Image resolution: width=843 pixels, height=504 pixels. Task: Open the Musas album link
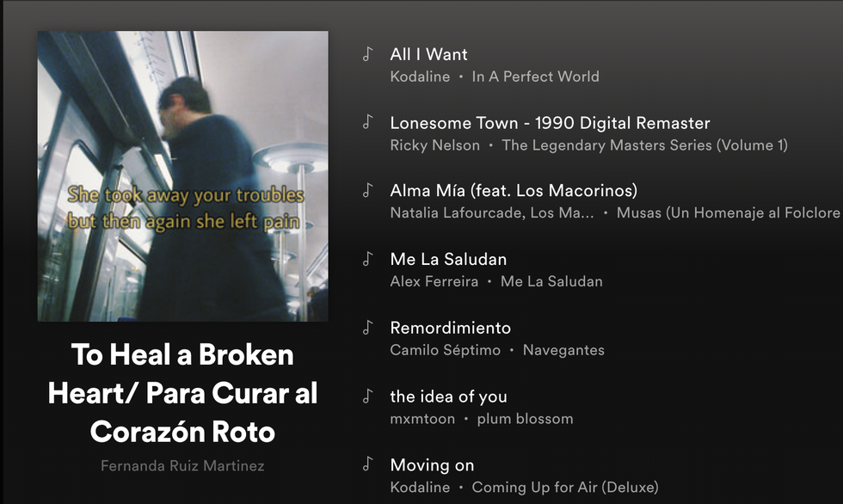pos(728,212)
